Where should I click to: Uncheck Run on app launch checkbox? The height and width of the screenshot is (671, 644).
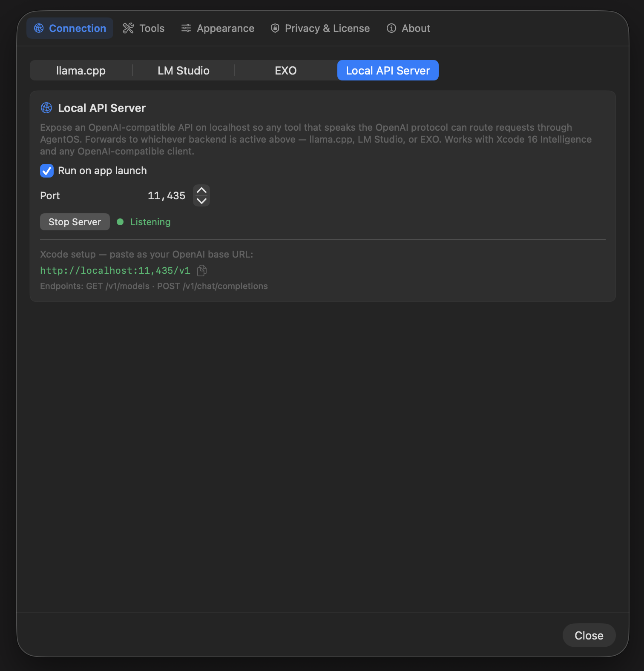47,171
